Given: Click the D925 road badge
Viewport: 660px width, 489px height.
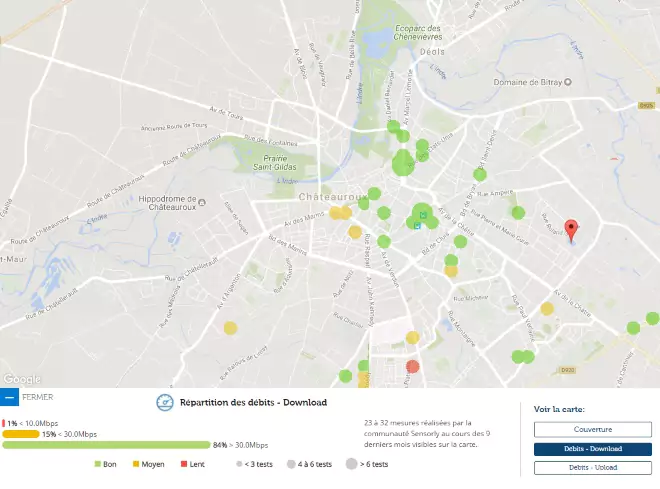Looking at the screenshot, I should click(646, 105).
